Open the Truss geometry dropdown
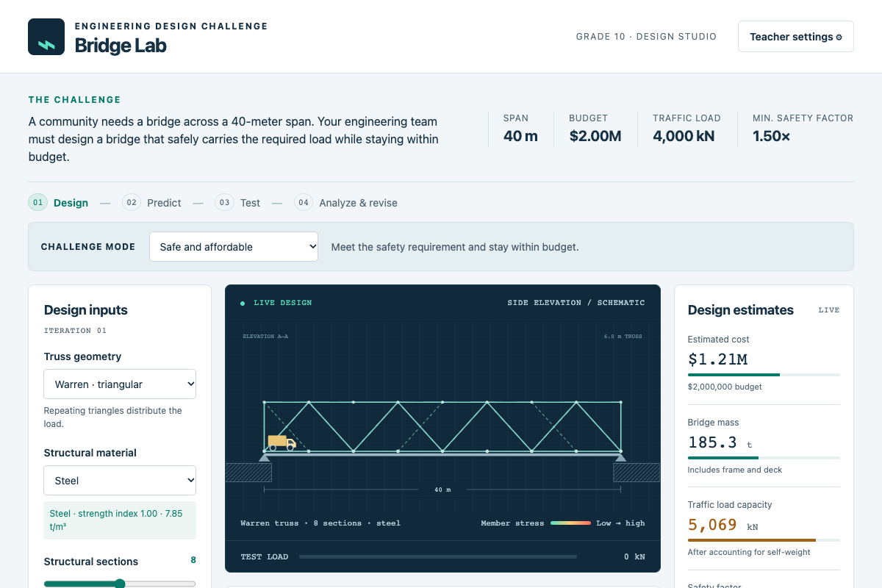Viewport: 882px width, 588px height. 120,384
